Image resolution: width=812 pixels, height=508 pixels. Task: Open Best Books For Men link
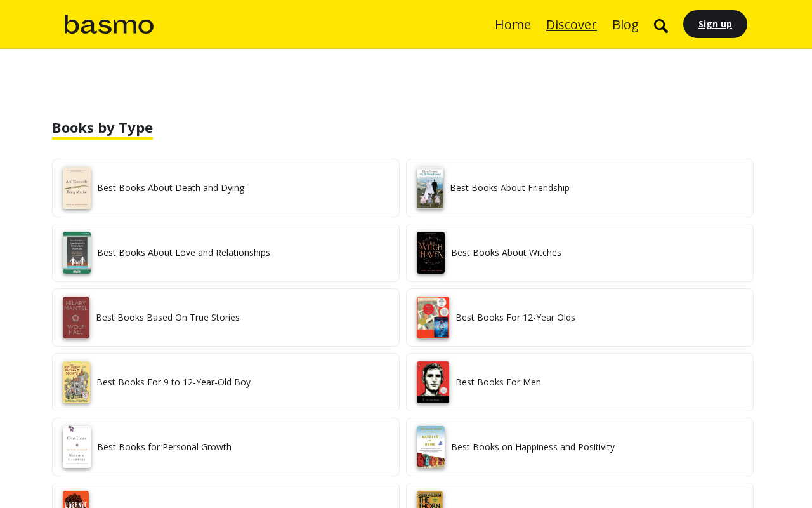tap(498, 382)
